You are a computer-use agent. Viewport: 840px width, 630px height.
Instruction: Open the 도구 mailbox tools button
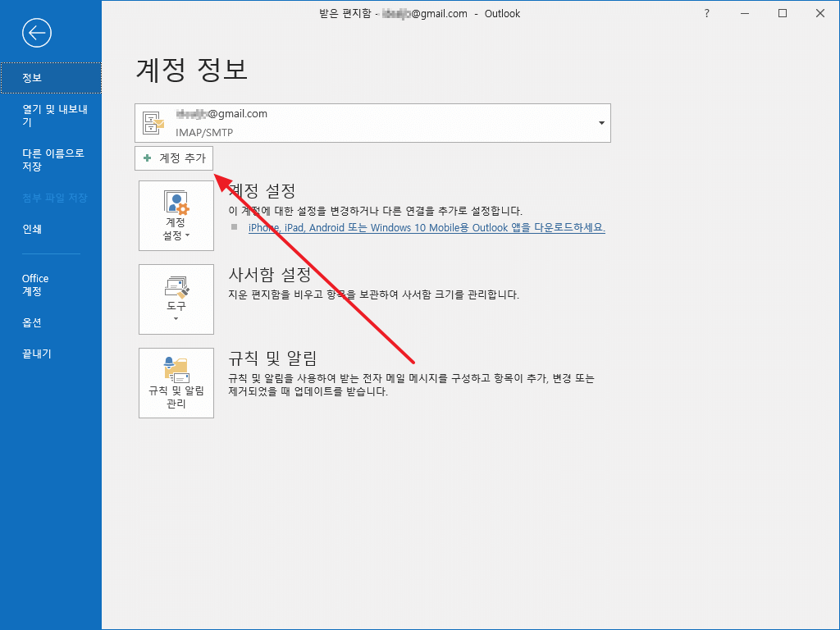click(x=176, y=299)
